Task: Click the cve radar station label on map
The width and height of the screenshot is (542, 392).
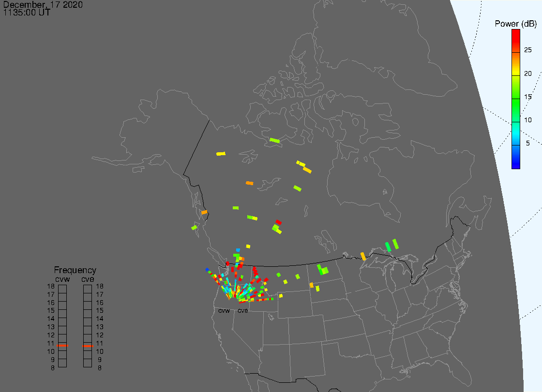Action: point(242,310)
